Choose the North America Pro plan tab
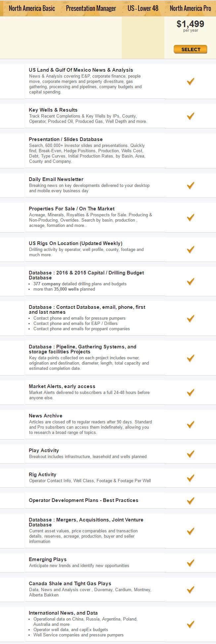Image resolution: width=216 pixels, height=644 pixels. pyautogui.click(x=190, y=8)
